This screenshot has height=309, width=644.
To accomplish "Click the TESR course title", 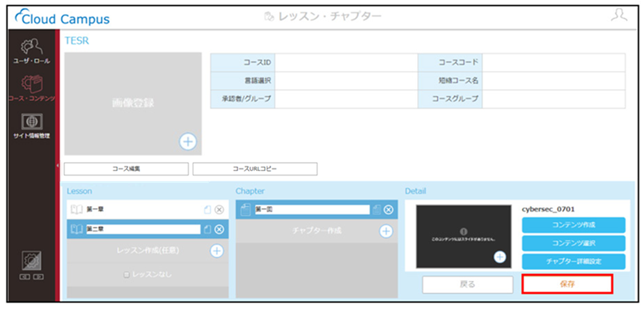I will (x=77, y=41).
